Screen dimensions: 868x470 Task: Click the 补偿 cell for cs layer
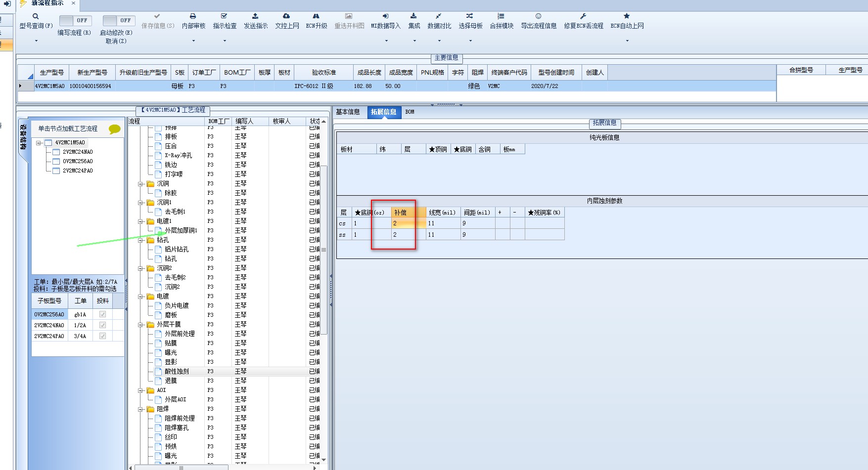tap(409, 223)
